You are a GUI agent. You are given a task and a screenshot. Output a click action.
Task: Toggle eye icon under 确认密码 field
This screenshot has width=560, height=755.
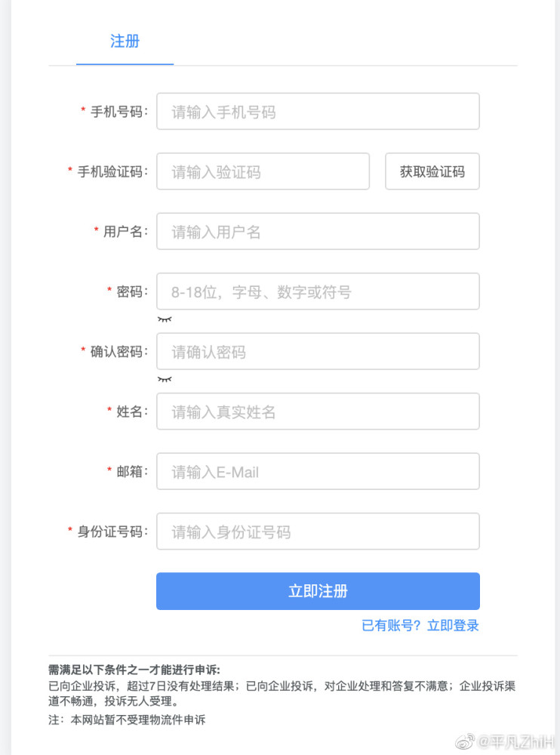coord(165,379)
